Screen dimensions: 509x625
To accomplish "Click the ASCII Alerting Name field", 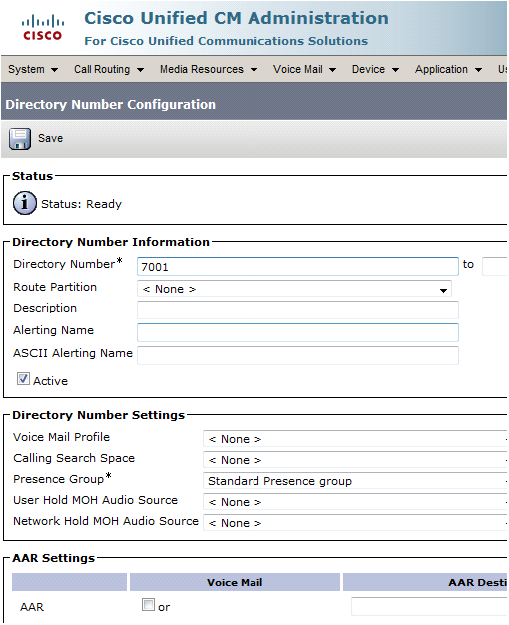I will point(298,355).
